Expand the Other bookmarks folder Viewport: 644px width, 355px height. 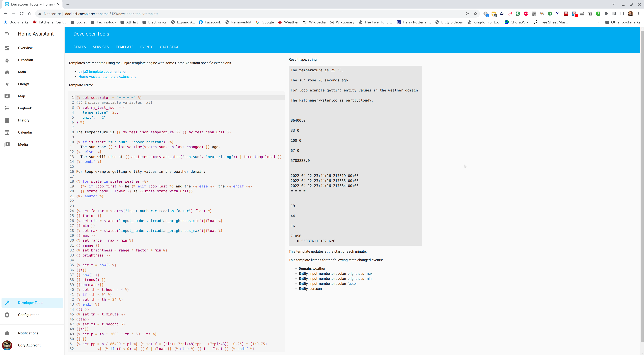[623, 22]
